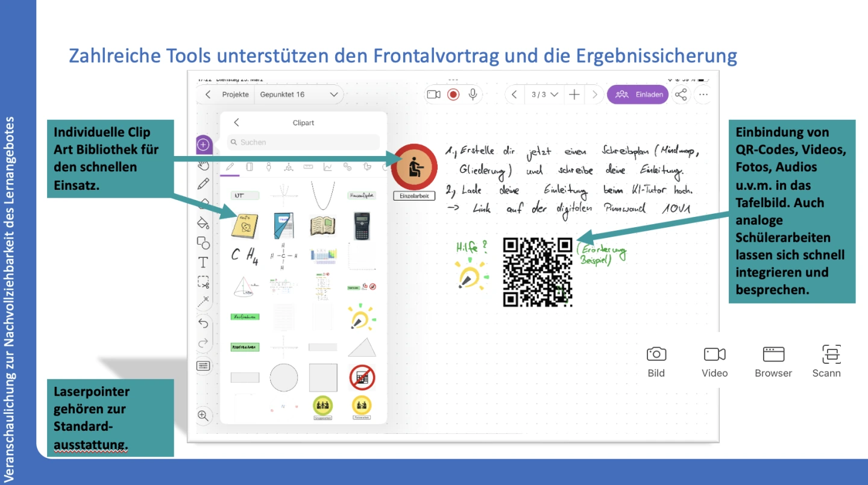Select the Text tool

click(203, 263)
